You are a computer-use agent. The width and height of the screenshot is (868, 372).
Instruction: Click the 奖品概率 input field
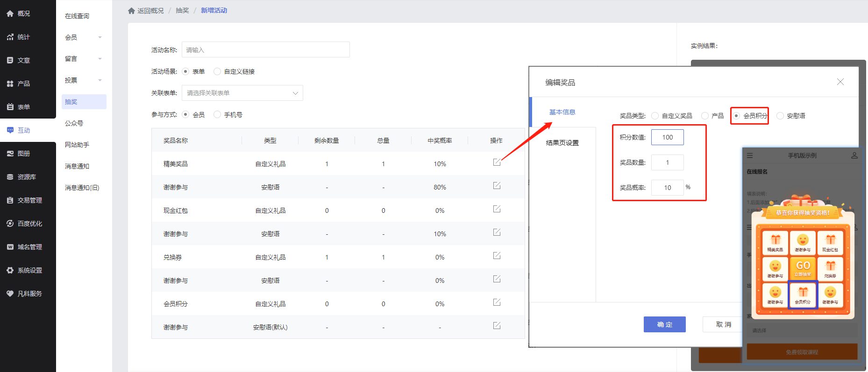pos(668,188)
